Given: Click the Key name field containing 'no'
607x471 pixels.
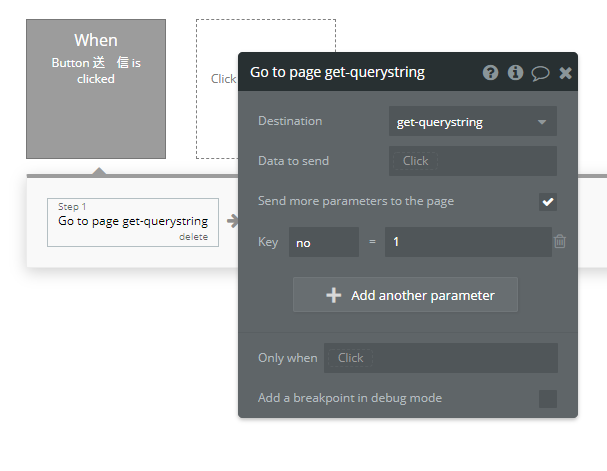Looking at the screenshot, I should pos(324,242).
